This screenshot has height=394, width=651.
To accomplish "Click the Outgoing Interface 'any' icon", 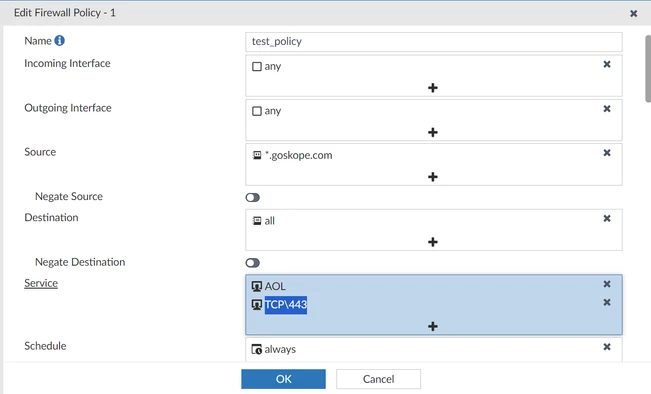I will pos(257,111).
